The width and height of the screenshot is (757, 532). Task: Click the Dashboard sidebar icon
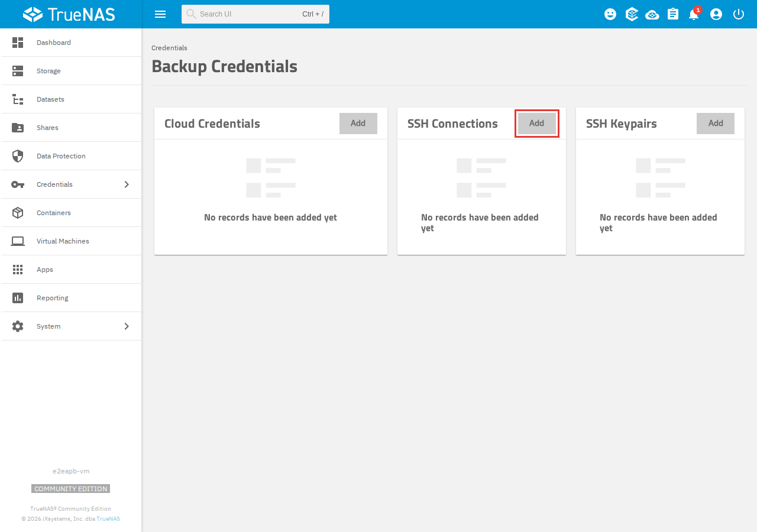tap(18, 43)
